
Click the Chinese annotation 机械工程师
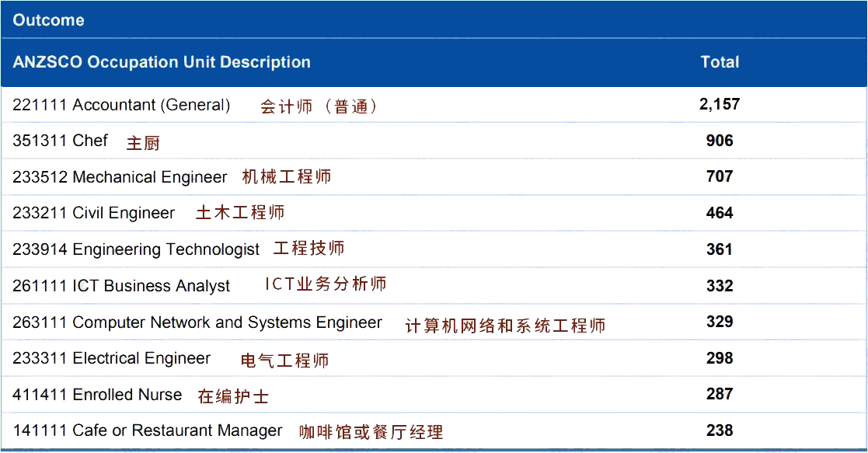click(287, 177)
